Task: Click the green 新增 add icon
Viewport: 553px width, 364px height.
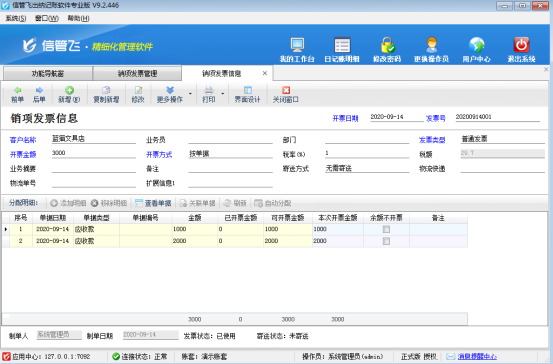Action: click(69, 90)
